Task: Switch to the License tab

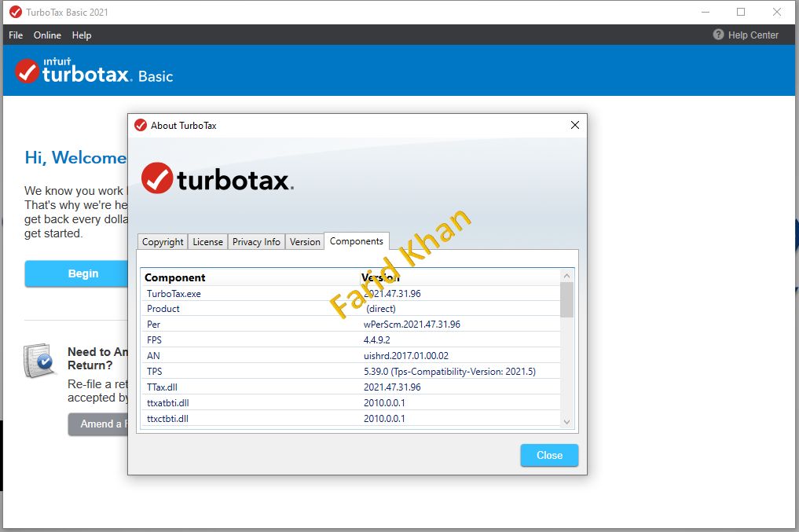Action: pos(207,241)
